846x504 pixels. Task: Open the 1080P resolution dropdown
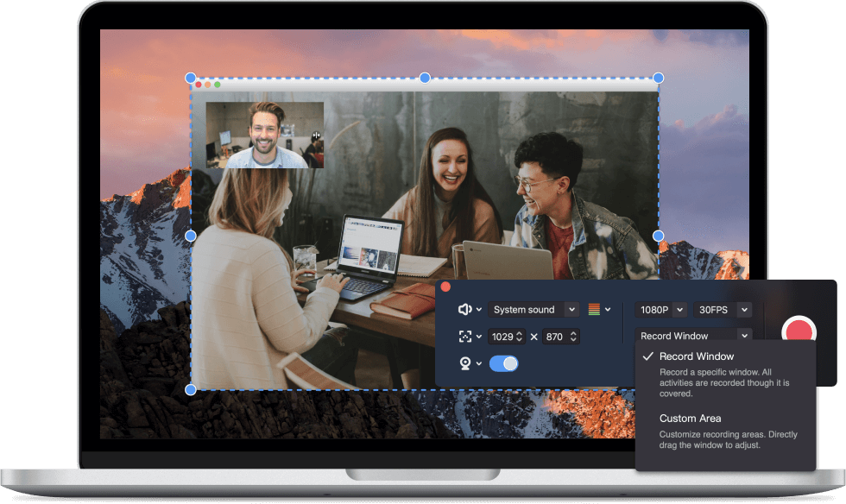(x=661, y=310)
